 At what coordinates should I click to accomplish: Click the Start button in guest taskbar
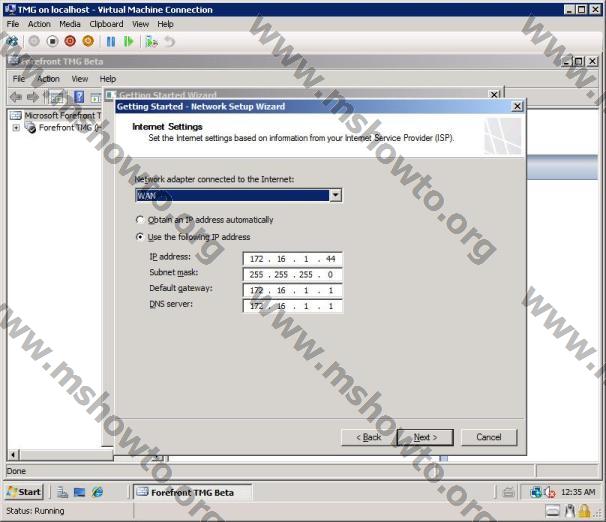(24, 492)
